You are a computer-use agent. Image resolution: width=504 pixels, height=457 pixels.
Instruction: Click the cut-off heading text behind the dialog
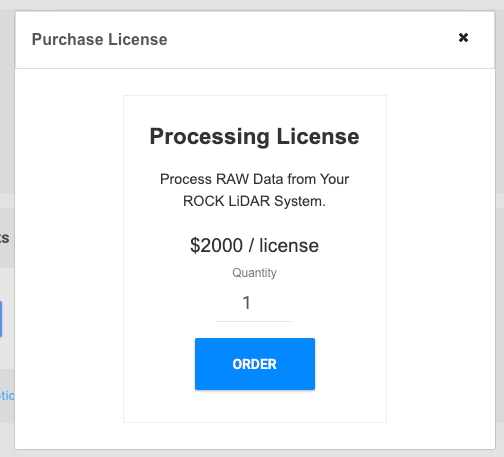(5, 238)
